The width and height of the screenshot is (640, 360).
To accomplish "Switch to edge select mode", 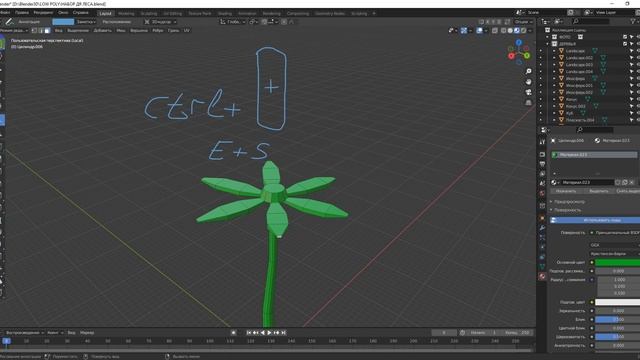I will pyautogui.click(x=41, y=31).
